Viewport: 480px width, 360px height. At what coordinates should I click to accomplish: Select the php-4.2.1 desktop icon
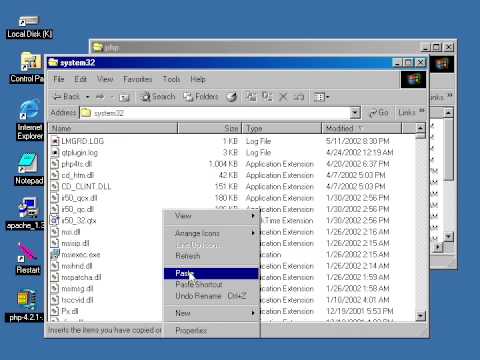[25, 306]
